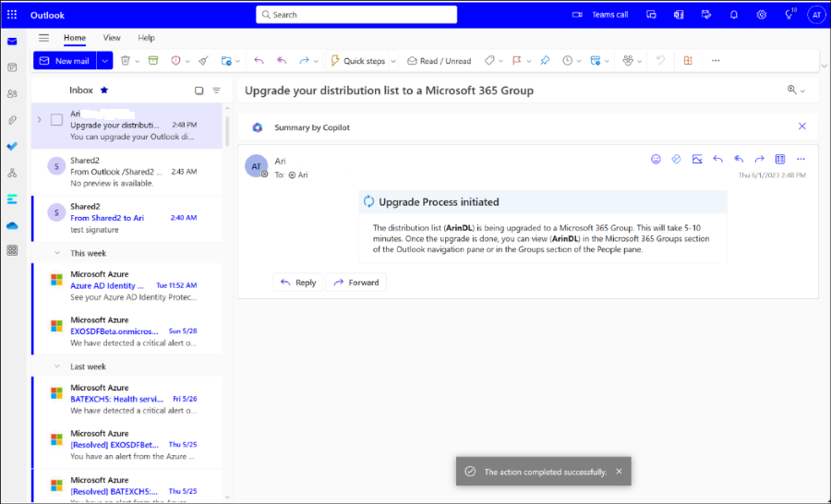831x504 pixels.
Task: Open more message actions ellipsis
Action: click(801, 159)
